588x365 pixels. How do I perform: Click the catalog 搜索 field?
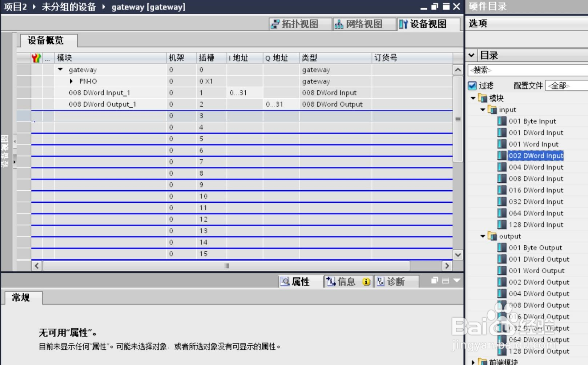tap(528, 70)
